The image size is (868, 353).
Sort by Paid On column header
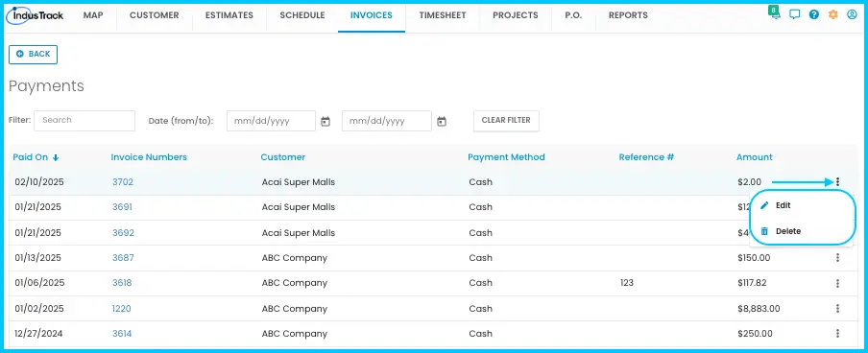click(31, 157)
